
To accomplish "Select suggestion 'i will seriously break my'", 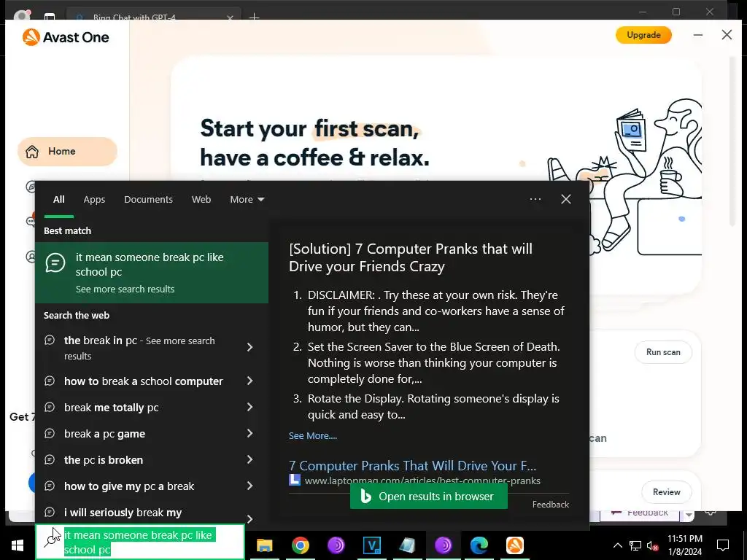I will (x=123, y=513).
